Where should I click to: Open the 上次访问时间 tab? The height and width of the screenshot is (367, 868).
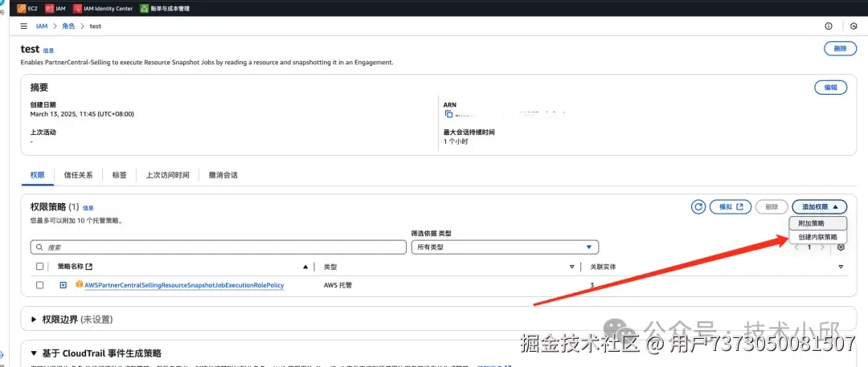pyautogui.click(x=167, y=175)
